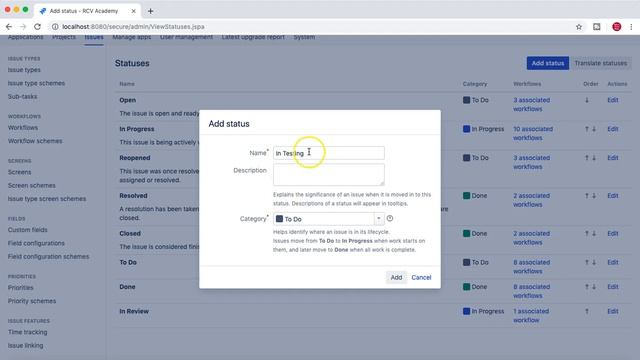Open the Issues admin tab
Screen dimensions: 640x360
[x=94, y=38]
